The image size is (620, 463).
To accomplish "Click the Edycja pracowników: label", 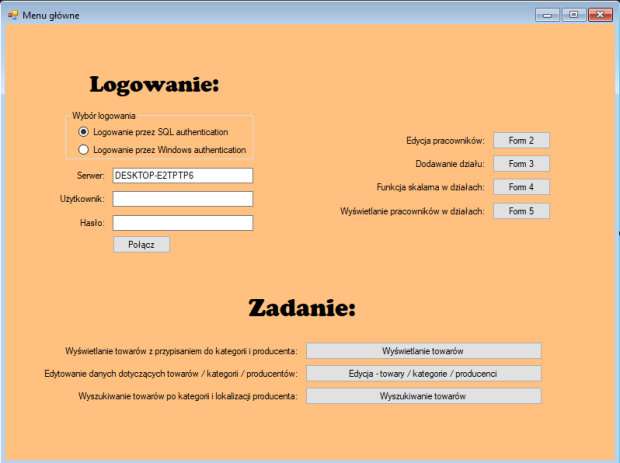I will point(445,141).
